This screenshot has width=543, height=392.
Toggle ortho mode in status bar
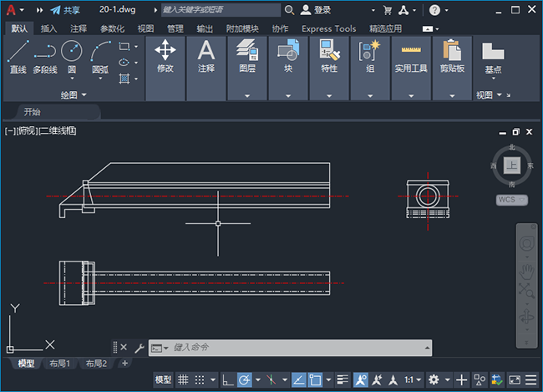(x=226, y=379)
